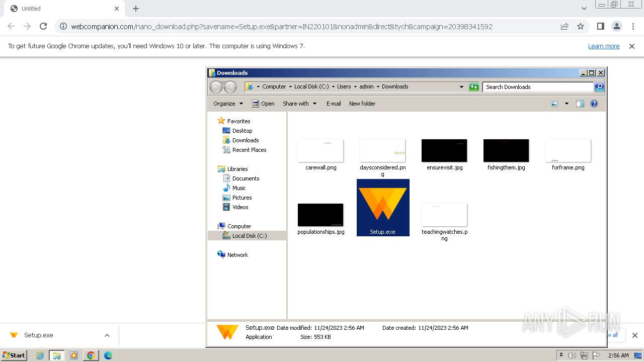Select teachingwatches.png file
Image resolution: width=644 pixels, height=362 pixels.
[x=444, y=222]
